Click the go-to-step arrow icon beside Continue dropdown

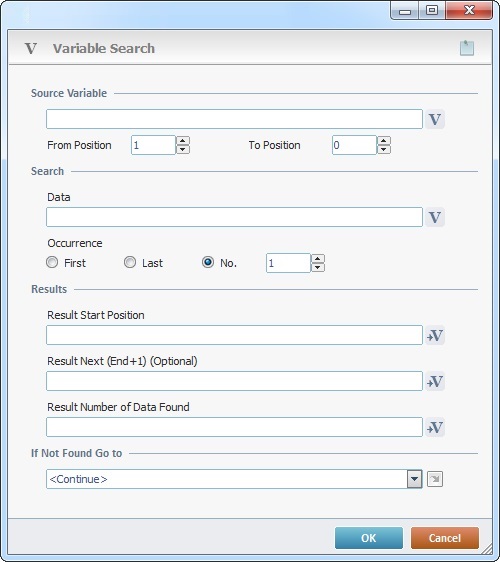[x=435, y=479]
